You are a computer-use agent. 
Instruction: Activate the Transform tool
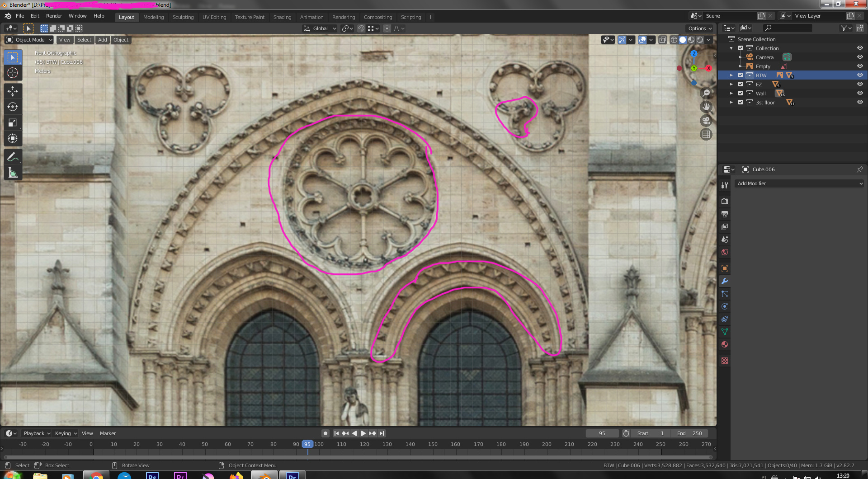click(x=13, y=138)
